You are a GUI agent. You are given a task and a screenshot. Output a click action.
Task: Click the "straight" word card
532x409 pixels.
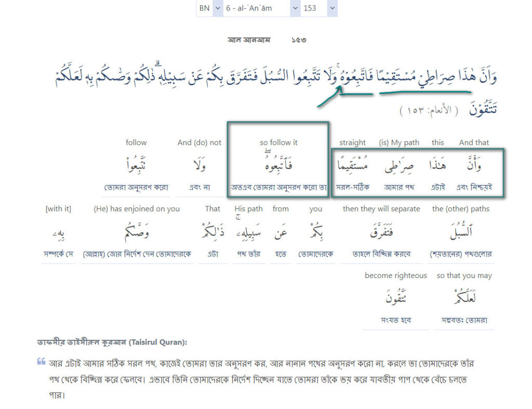coord(352,166)
